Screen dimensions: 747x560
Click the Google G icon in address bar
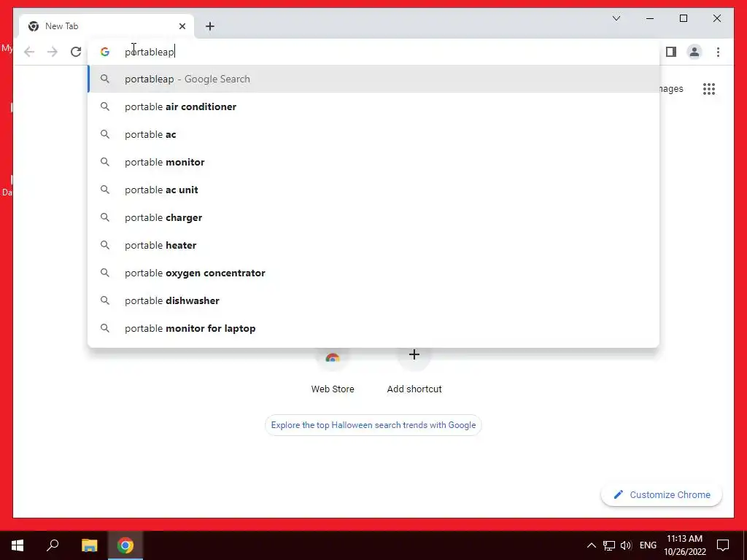coord(105,52)
